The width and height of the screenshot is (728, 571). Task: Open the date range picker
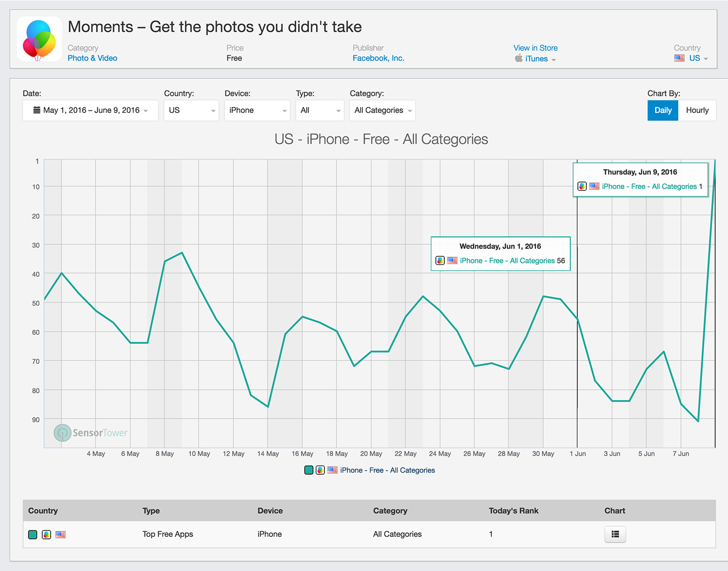pyautogui.click(x=90, y=110)
